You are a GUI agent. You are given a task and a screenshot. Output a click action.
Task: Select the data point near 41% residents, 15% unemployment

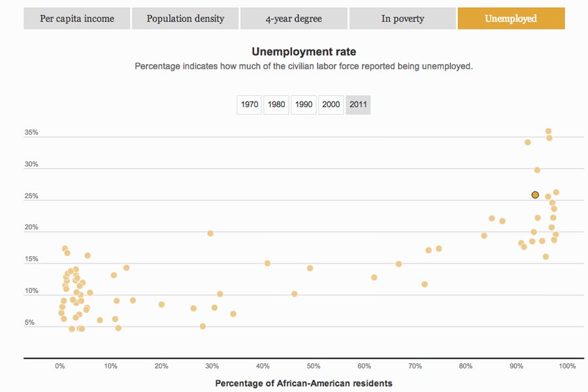click(x=267, y=263)
